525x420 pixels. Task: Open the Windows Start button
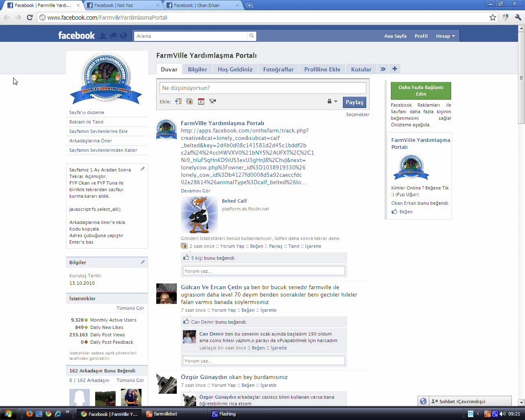click(x=8, y=414)
